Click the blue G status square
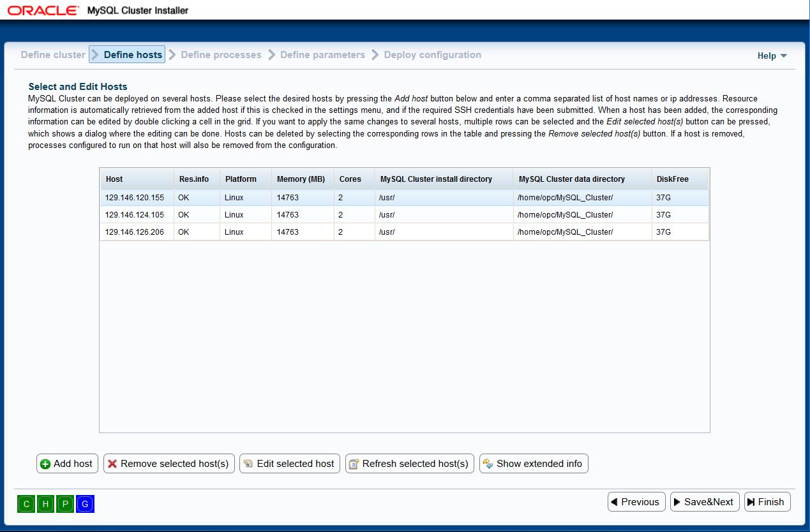Screen dimensions: 810x532 pyautogui.click(x=85, y=504)
